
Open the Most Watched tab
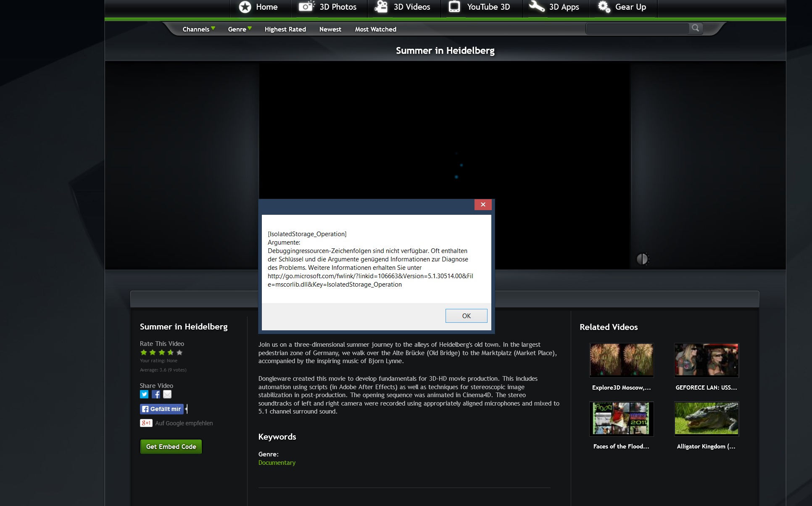point(375,29)
